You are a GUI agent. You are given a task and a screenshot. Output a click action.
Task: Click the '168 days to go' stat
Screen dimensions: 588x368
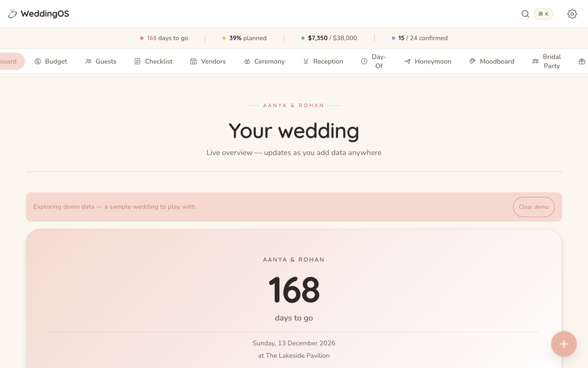click(164, 38)
